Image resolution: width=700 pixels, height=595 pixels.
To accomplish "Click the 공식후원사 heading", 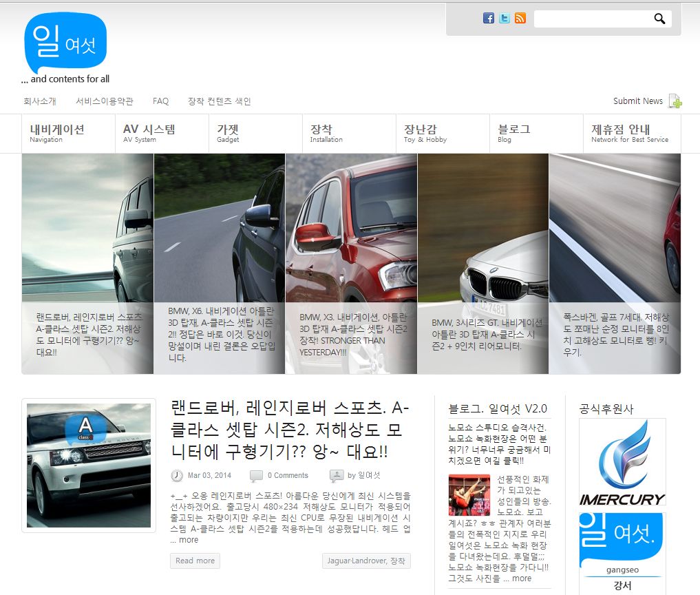I will (x=606, y=409).
